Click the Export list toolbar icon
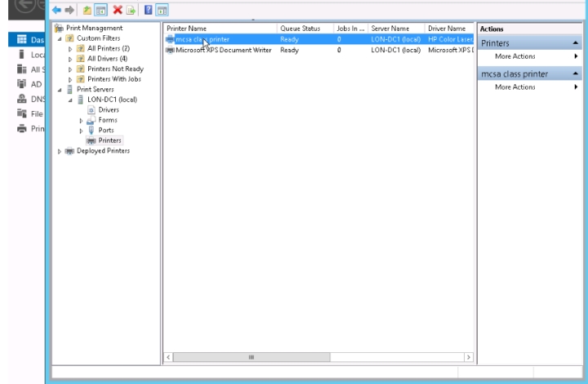 pyautogui.click(x=131, y=9)
